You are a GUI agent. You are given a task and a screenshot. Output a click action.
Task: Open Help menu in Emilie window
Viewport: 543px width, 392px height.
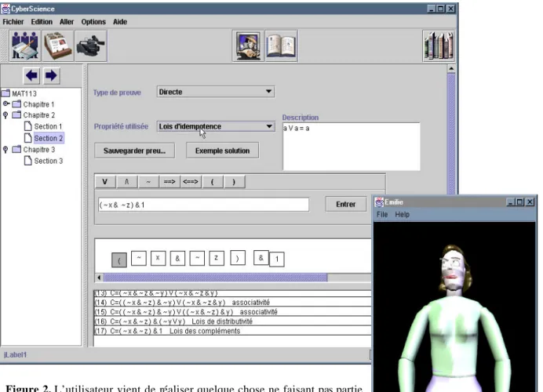tap(402, 215)
